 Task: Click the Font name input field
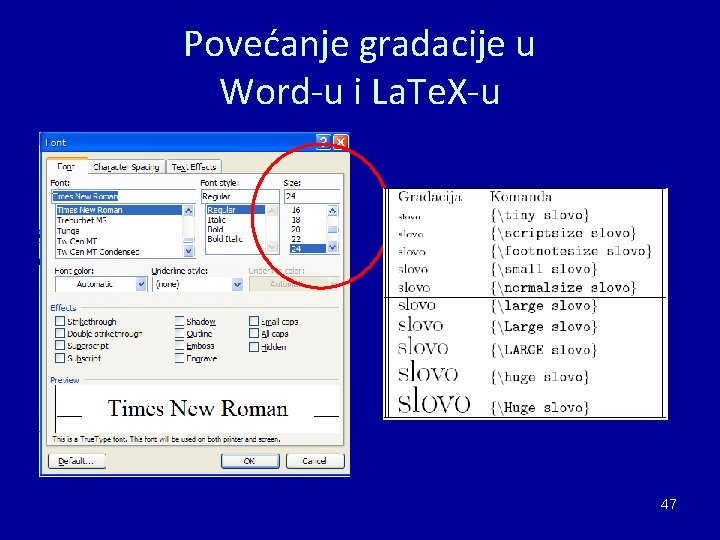point(123,196)
